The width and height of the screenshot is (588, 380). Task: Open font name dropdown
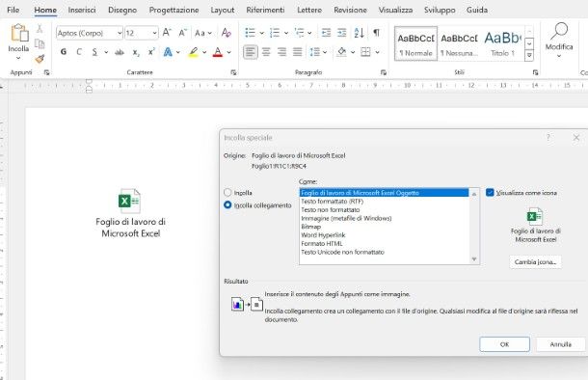pyautogui.click(x=120, y=33)
